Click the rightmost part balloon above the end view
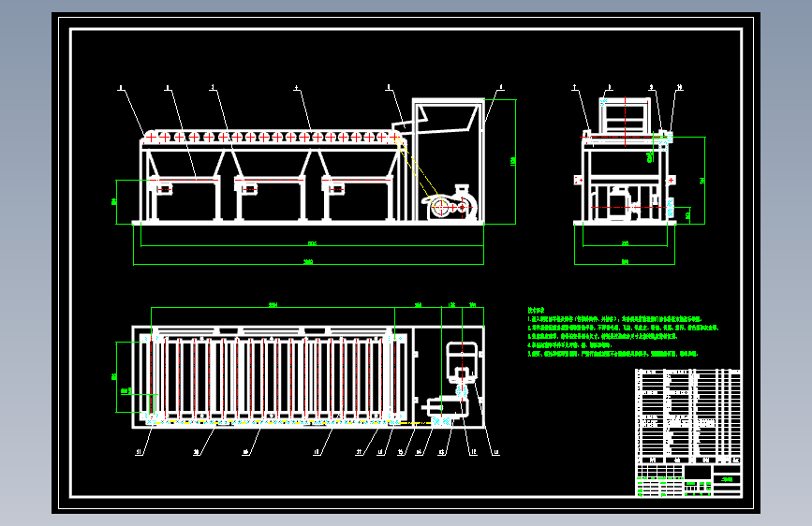 679,88
